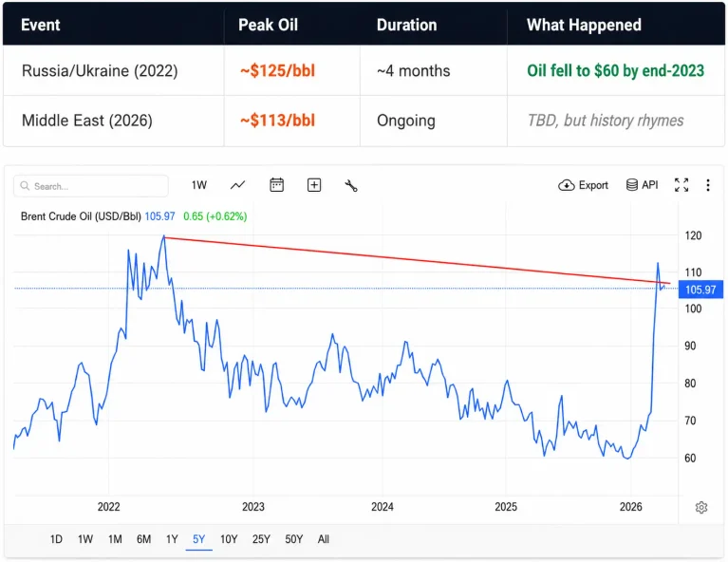Open the chart type line icon
Image resolution: width=728 pixels, height=562 pixels.
237,185
